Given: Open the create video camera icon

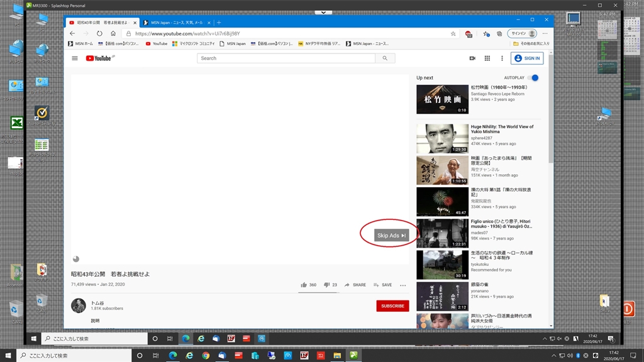Looking at the screenshot, I should click(x=472, y=58).
